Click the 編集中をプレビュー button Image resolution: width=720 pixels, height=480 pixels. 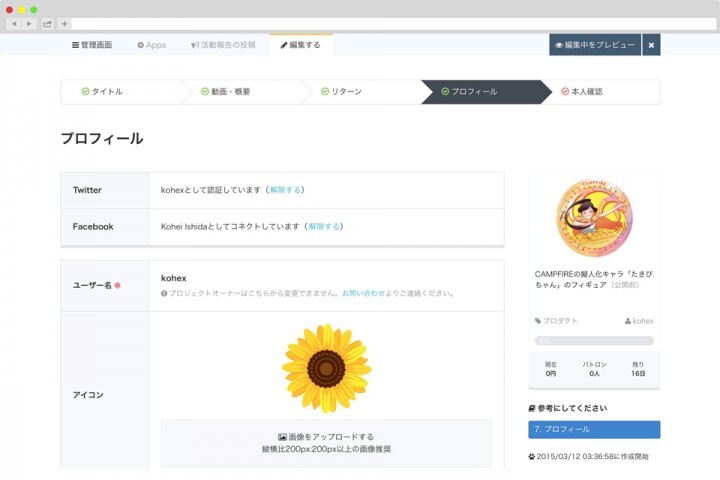595,45
